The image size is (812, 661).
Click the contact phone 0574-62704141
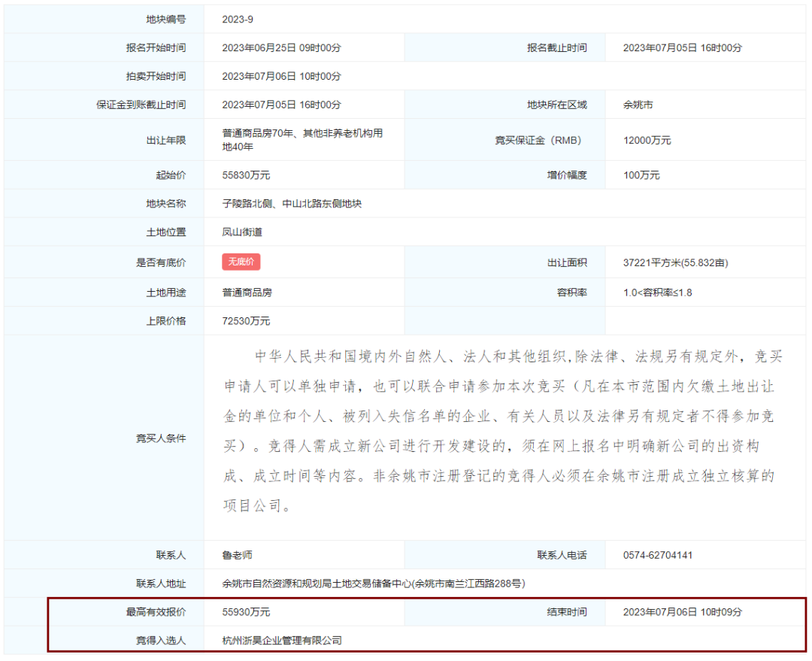click(658, 555)
